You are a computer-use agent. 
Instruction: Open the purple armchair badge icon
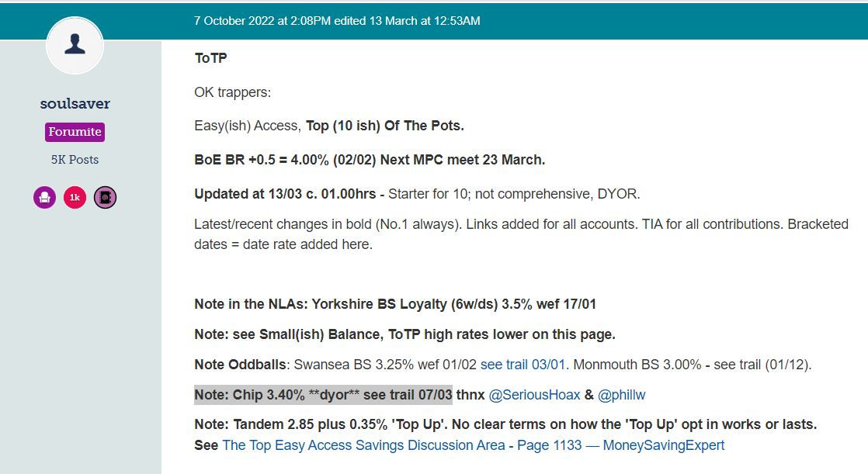pyautogui.click(x=44, y=198)
